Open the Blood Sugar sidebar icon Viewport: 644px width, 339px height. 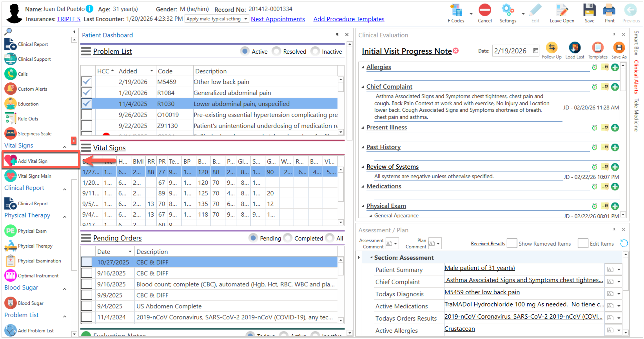click(x=10, y=303)
